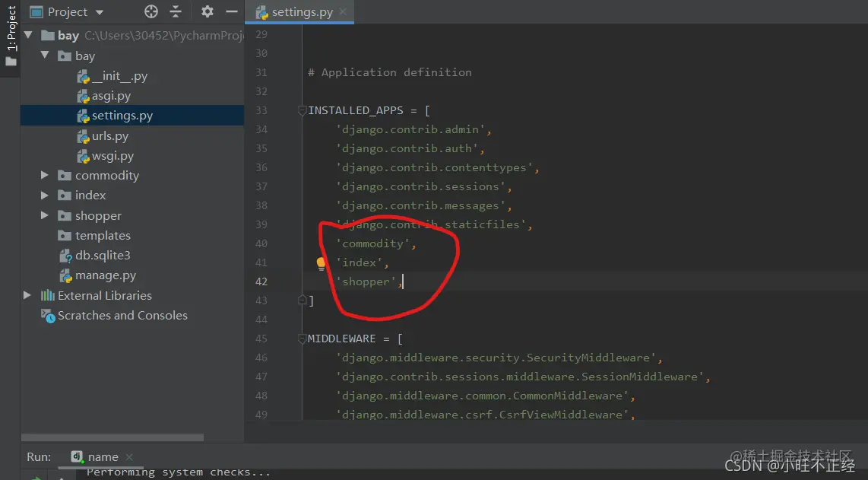Image resolution: width=868 pixels, height=480 pixels.
Task: Switch to the settings.py editor tab
Action: (x=299, y=11)
